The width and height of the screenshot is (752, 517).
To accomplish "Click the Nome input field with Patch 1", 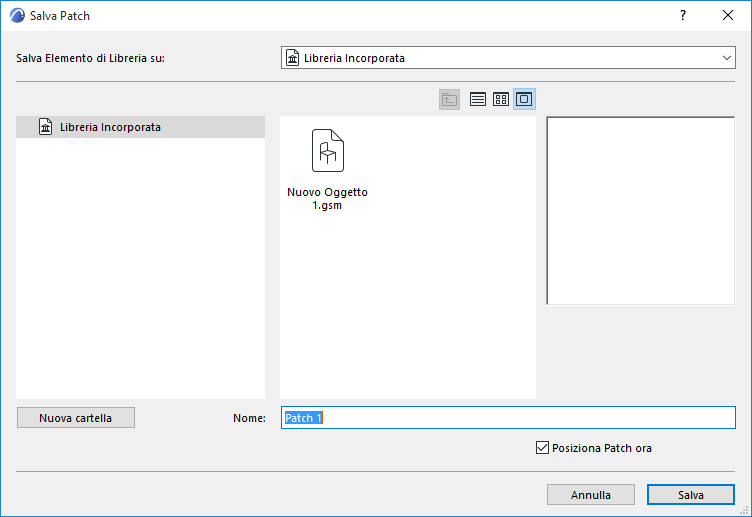I will (508, 418).
